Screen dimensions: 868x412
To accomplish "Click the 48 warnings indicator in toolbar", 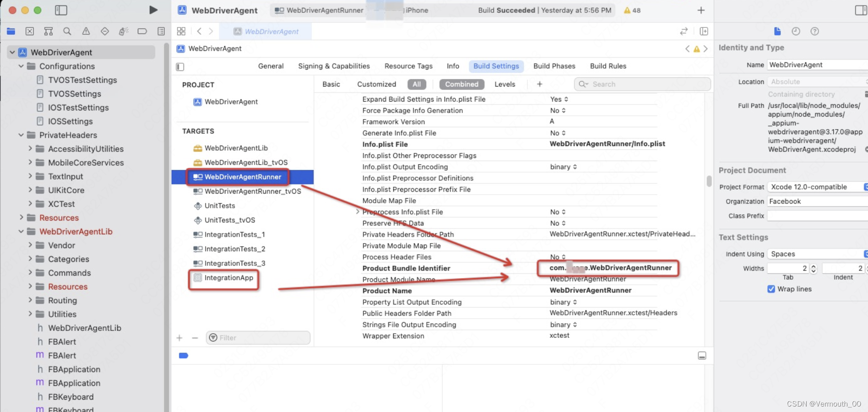I will (632, 10).
